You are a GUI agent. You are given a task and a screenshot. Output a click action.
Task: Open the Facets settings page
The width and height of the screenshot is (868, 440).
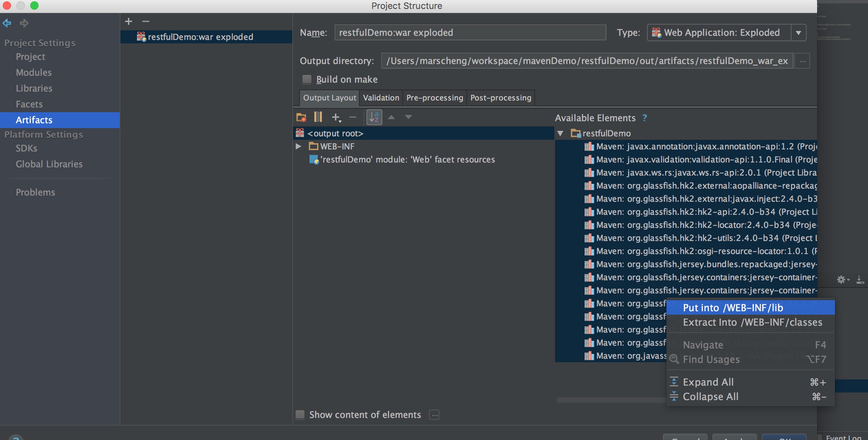tap(29, 104)
